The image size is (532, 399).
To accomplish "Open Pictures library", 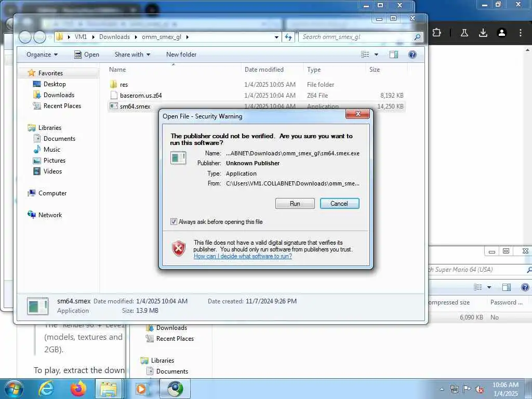I will pyautogui.click(x=54, y=160).
